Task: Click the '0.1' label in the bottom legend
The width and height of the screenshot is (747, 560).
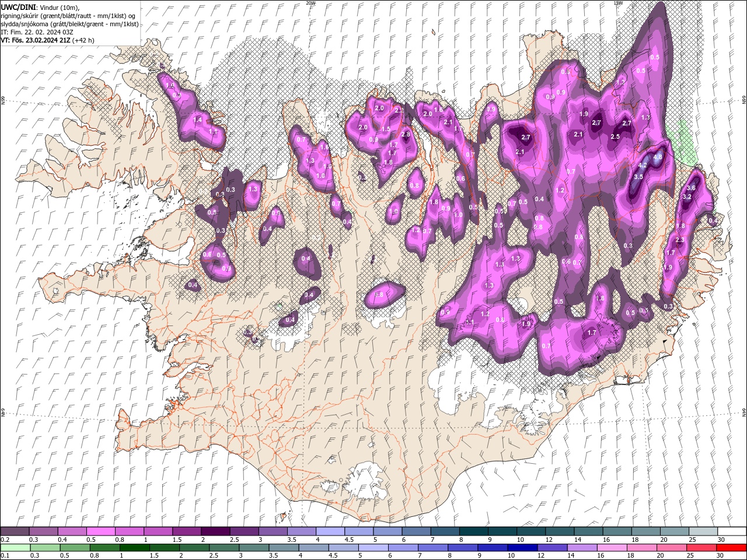Action: (x=5, y=556)
